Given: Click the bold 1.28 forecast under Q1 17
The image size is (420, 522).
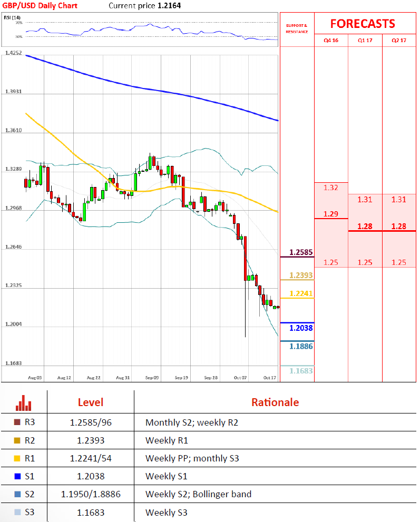Looking at the screenshot, I should point(365,226).
